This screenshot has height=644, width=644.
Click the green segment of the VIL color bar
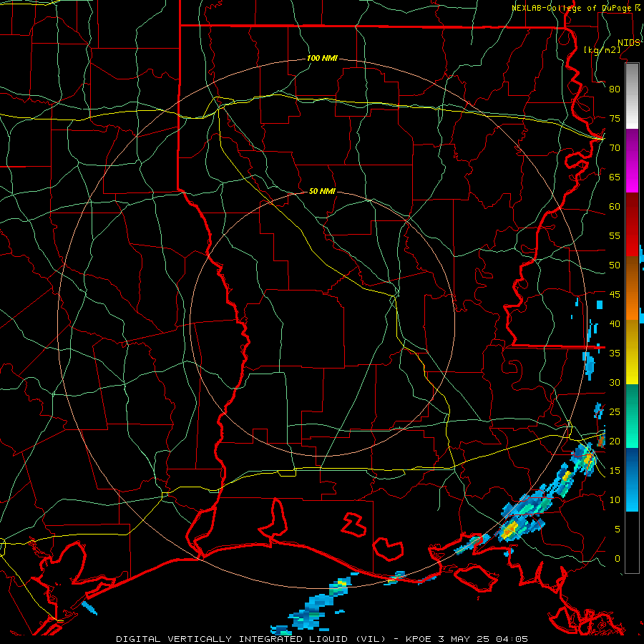tap(632, 416)
